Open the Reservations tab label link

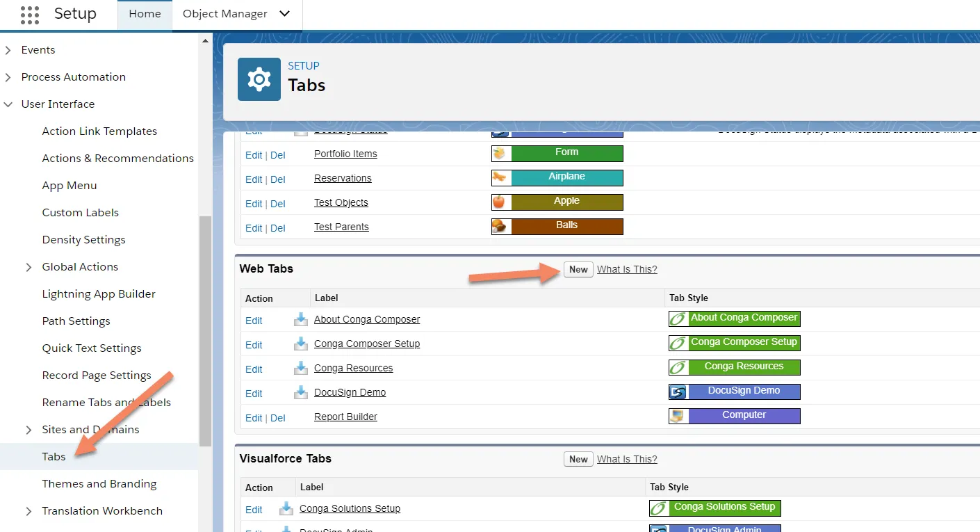(343, 178)
